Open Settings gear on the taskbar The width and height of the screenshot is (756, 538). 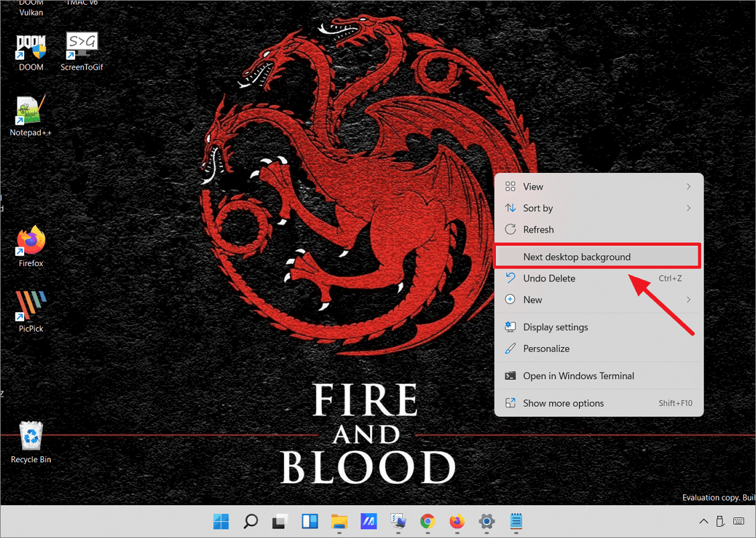[x=487, y=521]
